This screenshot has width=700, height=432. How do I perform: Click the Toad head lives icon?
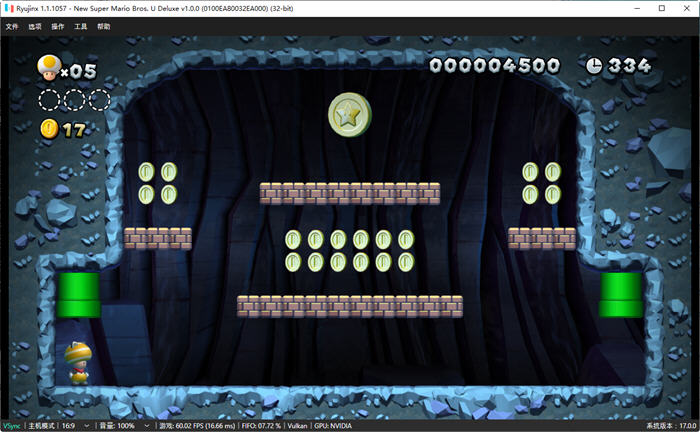point(49,68)
